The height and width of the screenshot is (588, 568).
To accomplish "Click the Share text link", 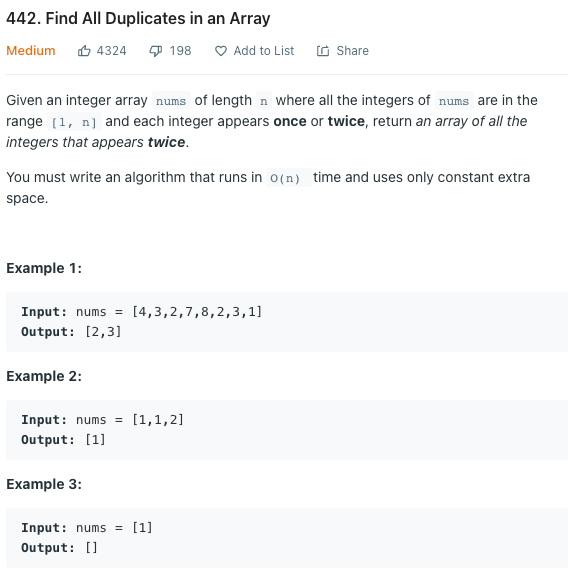I will [x=352, y=51].
